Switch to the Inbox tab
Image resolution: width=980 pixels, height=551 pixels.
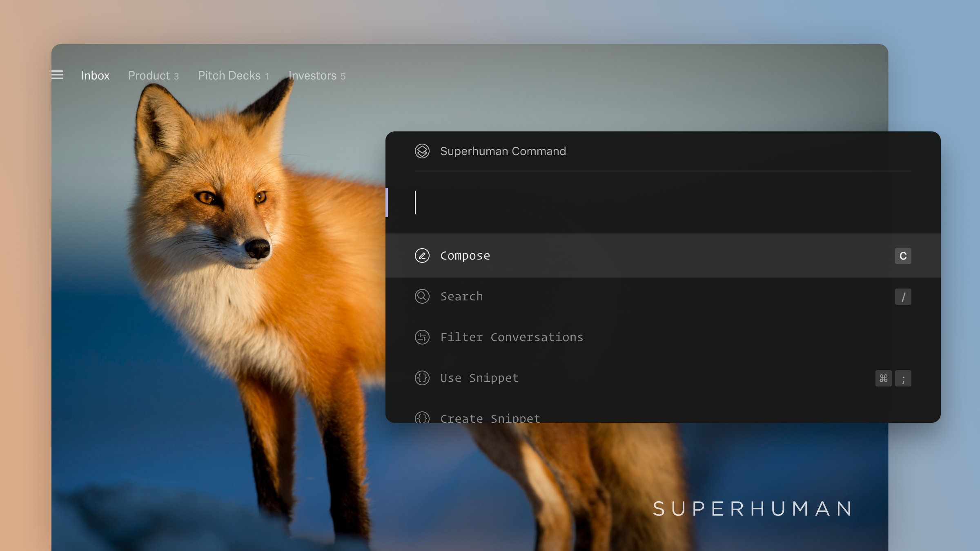tap(95, 76)
